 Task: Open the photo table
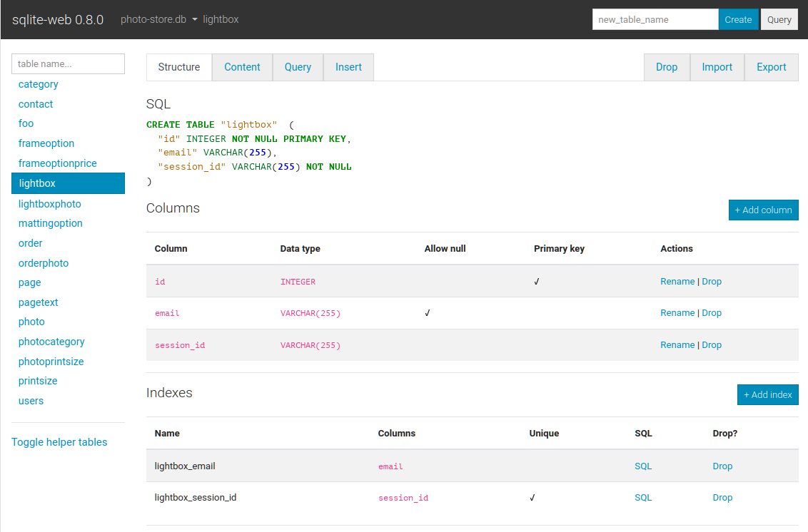(x=31, y=322)
